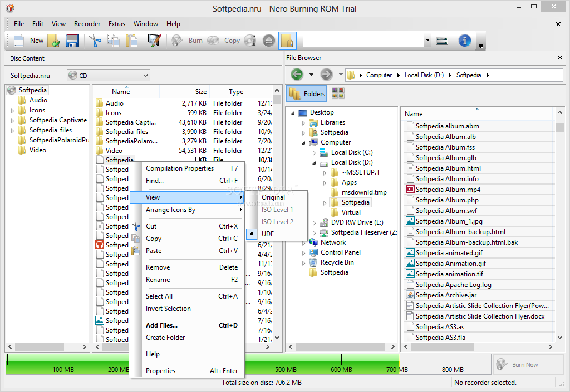Collapse Local Disk (D:) node
The image size is (570, 392).
pyautogui.click(x=314, y=162)
